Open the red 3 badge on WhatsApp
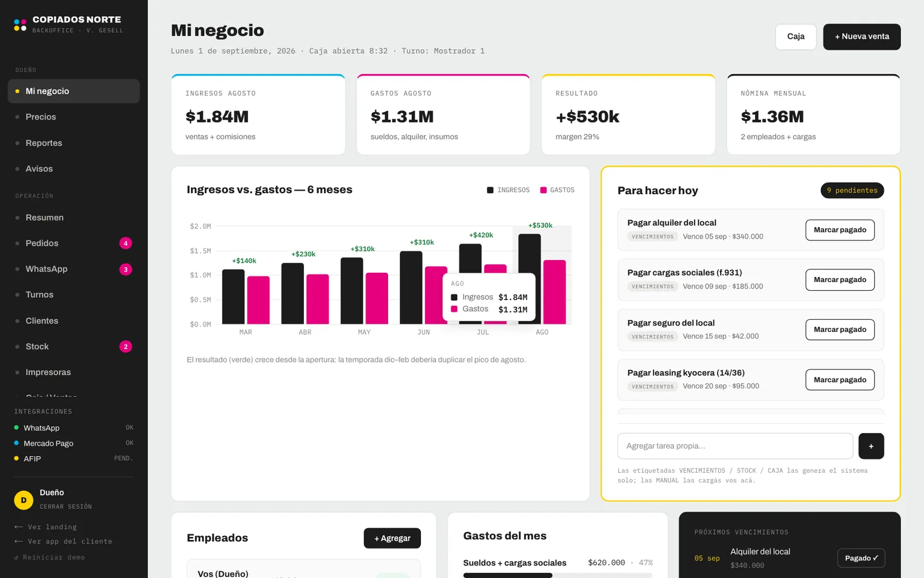Viewport: 924px width, 578px height. coord(125,269)
